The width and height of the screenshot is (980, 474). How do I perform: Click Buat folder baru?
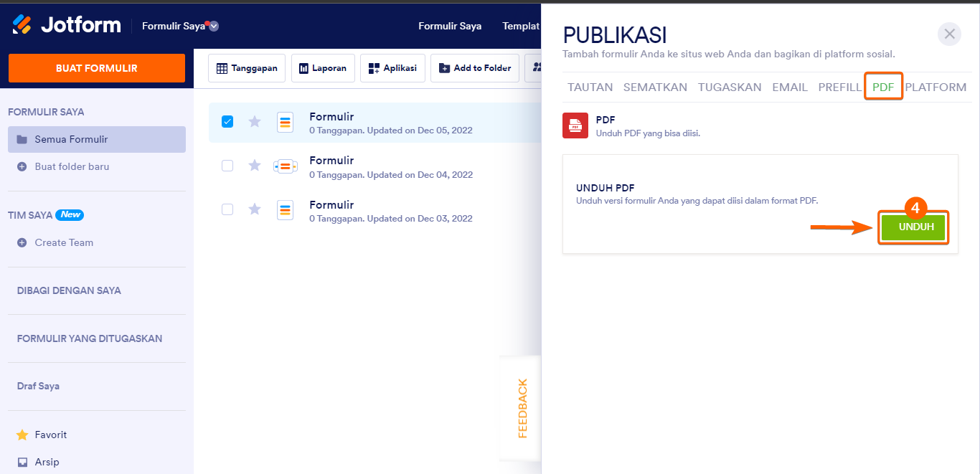72,166
